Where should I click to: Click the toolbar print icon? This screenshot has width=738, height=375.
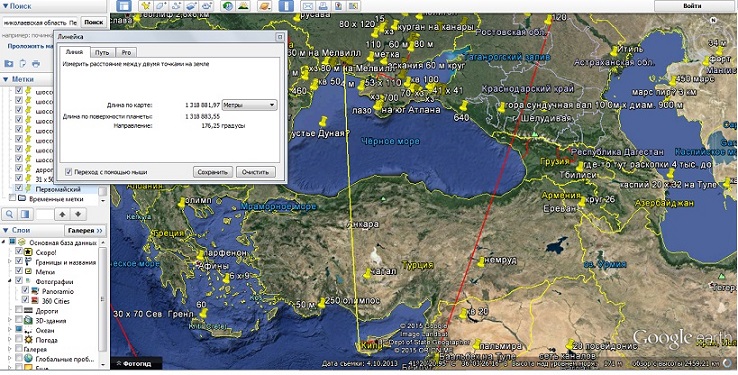(323, 6)
